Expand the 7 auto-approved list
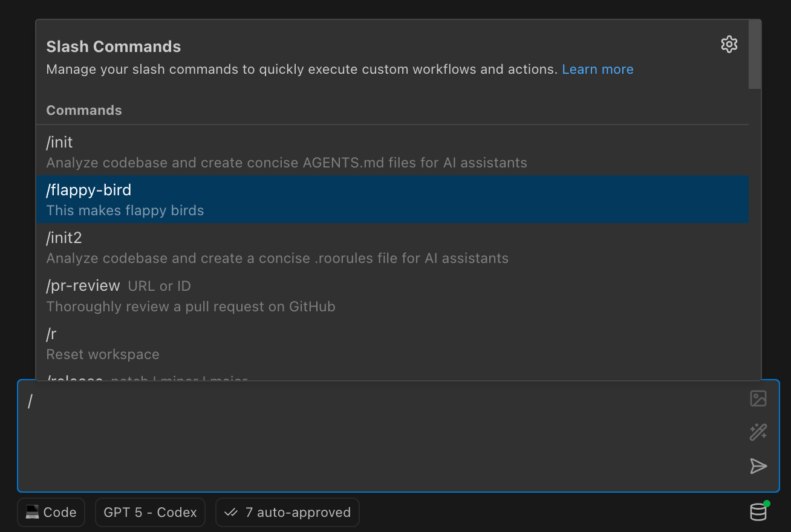The height and width of the screenshot is (532, 791). coord(287,512)
